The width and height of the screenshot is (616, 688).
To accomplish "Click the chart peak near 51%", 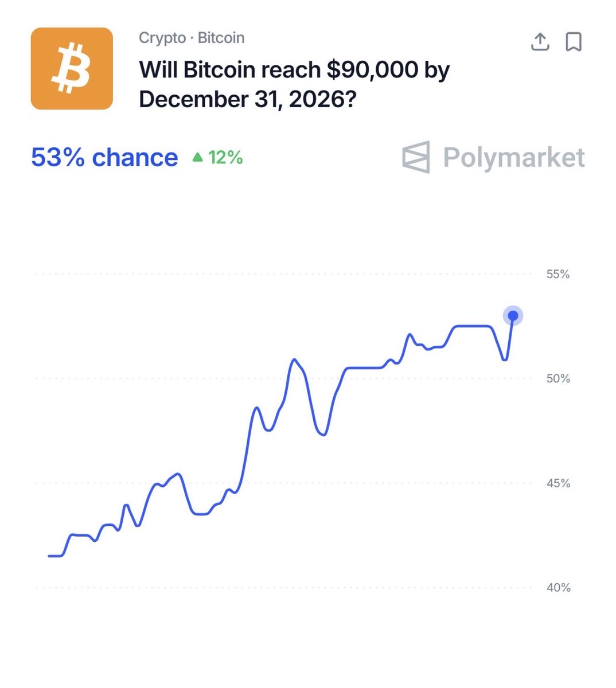I will (295, 360).
